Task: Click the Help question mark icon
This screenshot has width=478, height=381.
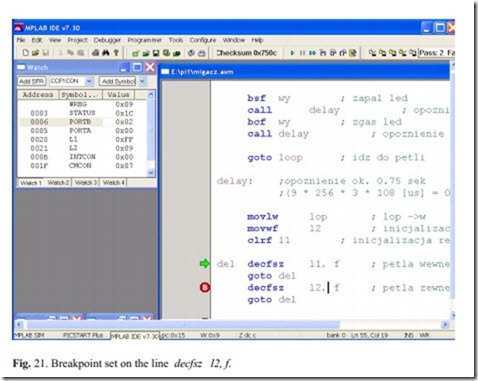Action: (116, 53)
